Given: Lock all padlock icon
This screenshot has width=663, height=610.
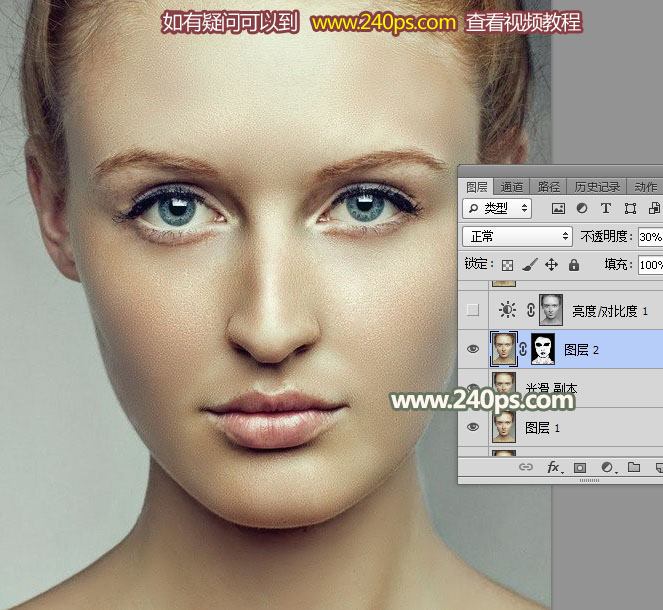Looking at the screenshot, I should pyautogui.click(x=574, y=265).
